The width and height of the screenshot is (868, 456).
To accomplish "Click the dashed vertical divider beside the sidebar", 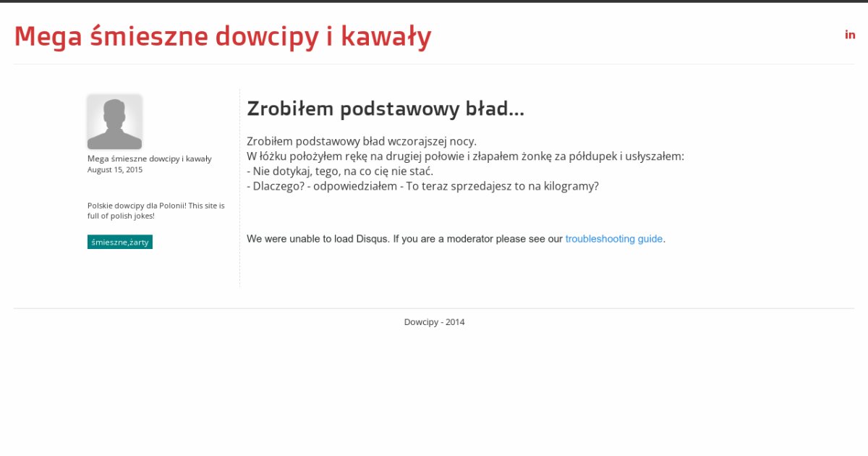I will coord(239,188).
